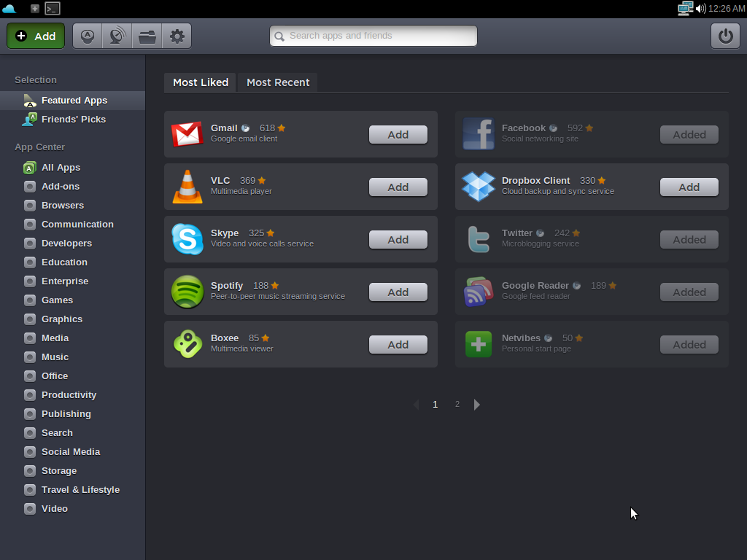Open the Add-ons category

(72, 187)
